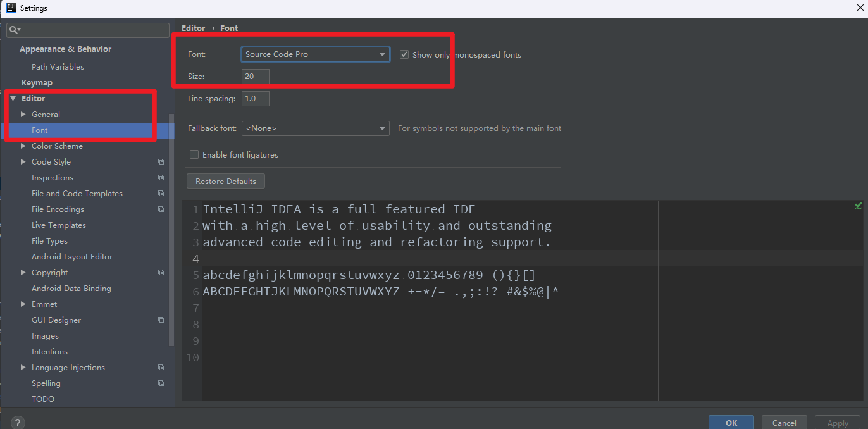Click the help question mark icon
Screen dimensions: 868x429
[x=17, y=423]
